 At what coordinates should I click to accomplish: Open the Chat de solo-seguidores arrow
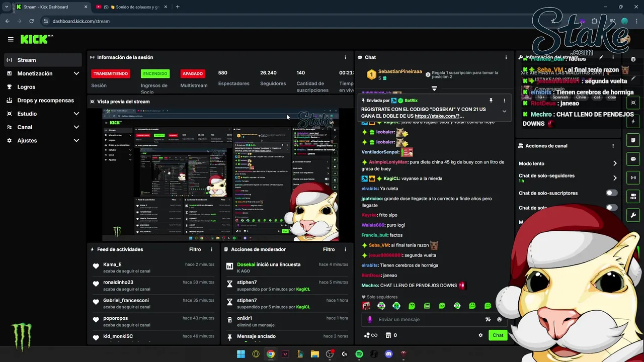(615, 178)
